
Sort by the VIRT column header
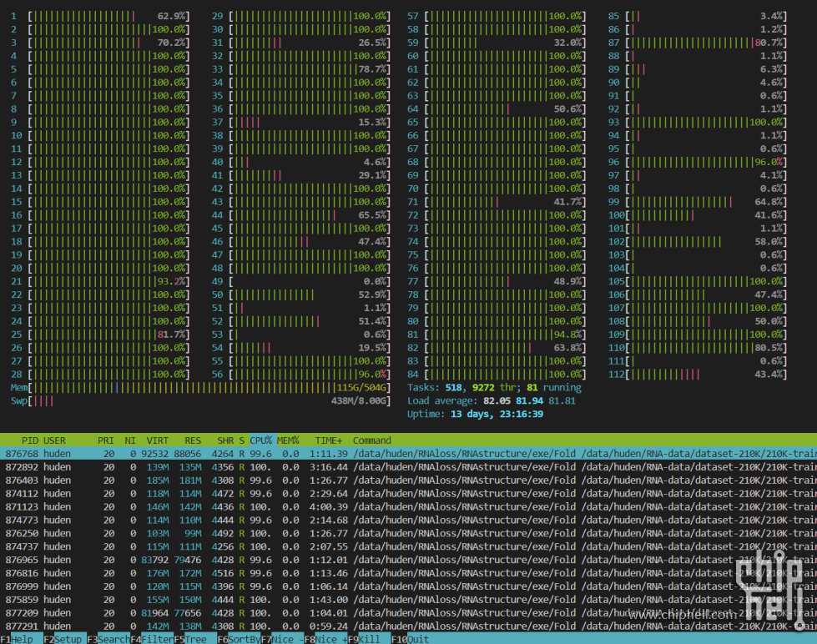point(158,440)
